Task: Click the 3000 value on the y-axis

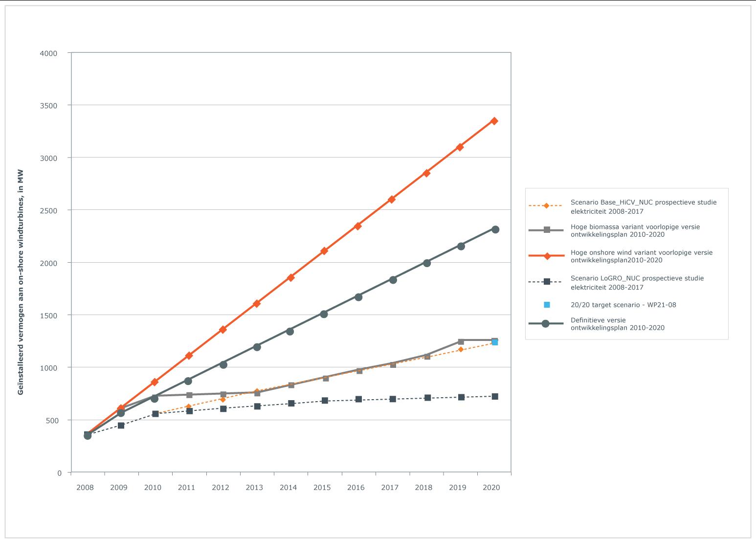Action: [x=48, y=158]
